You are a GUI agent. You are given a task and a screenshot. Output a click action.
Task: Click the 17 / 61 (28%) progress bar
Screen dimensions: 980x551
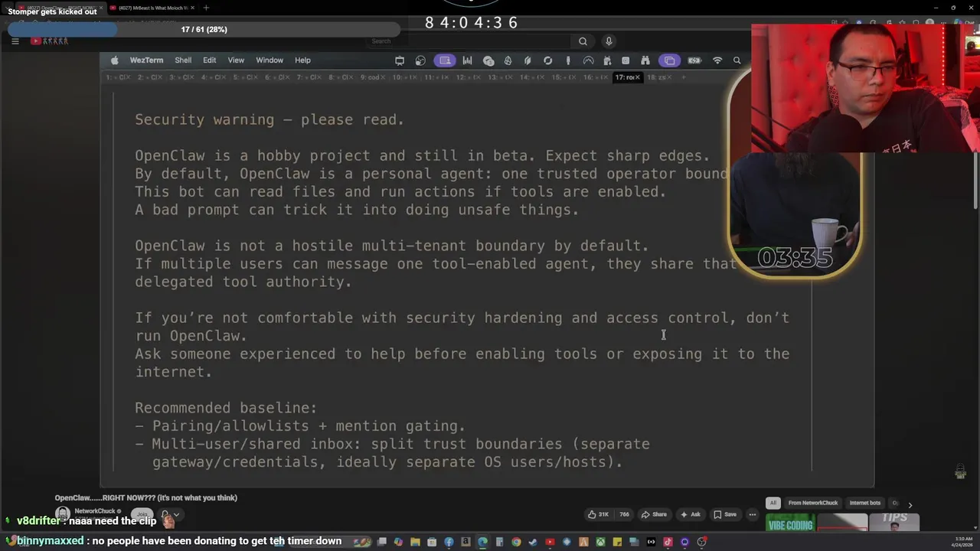(204, 29)
